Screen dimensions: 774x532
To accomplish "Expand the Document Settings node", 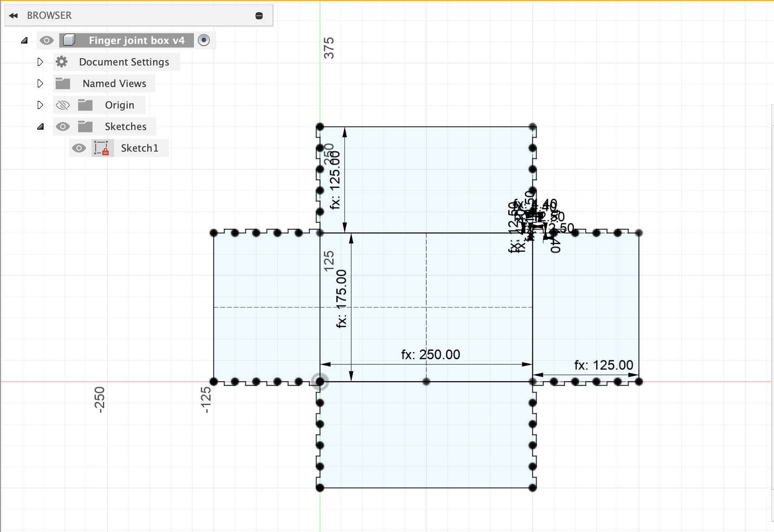I will (x=40, y=62).
